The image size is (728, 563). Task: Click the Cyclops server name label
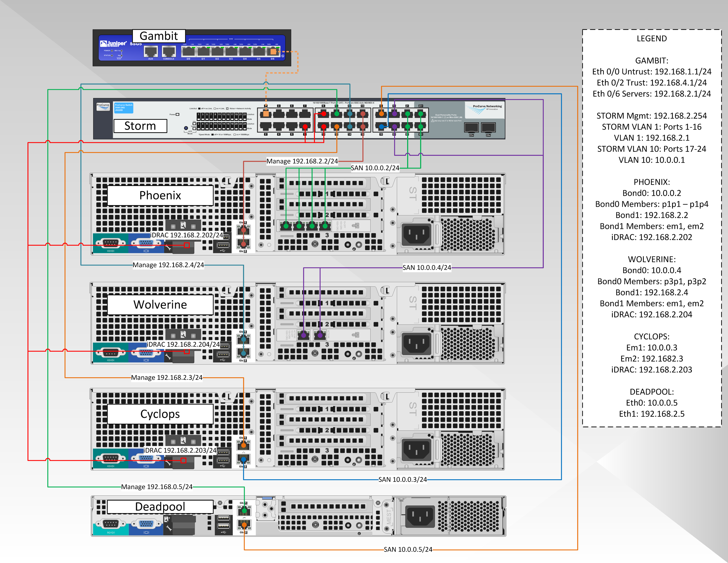[x=160, y=414]
